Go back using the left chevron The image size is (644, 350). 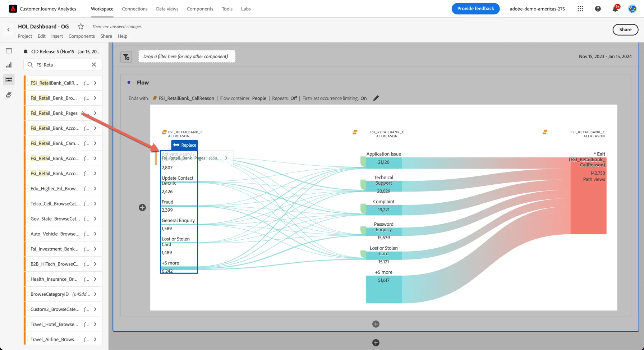point(8,30)
